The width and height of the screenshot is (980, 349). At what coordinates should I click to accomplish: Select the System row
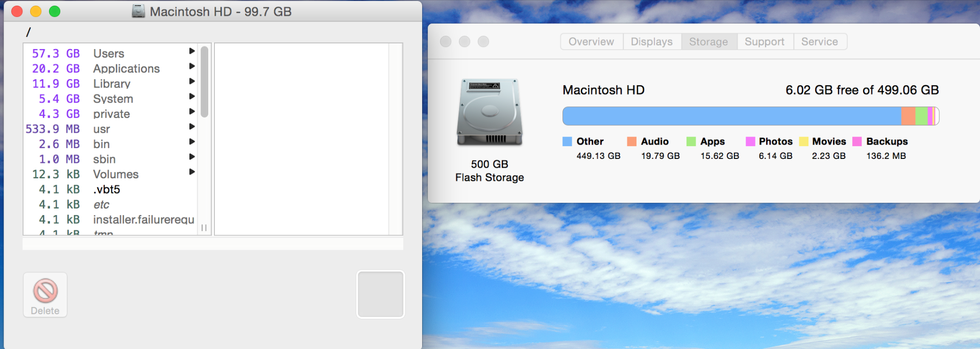110,99
